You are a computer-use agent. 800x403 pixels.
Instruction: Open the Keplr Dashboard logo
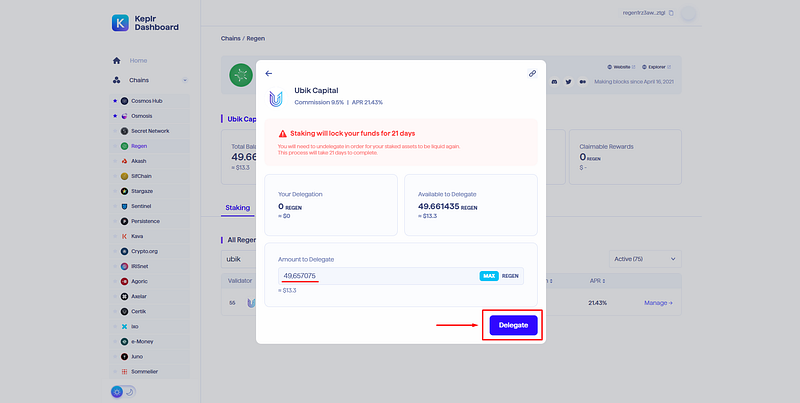point(145,23)
